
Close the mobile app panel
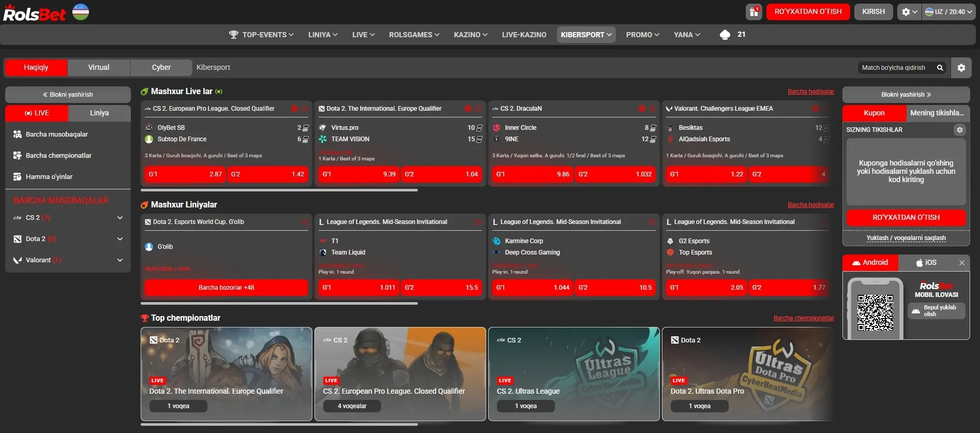click(x=962, y=263)
